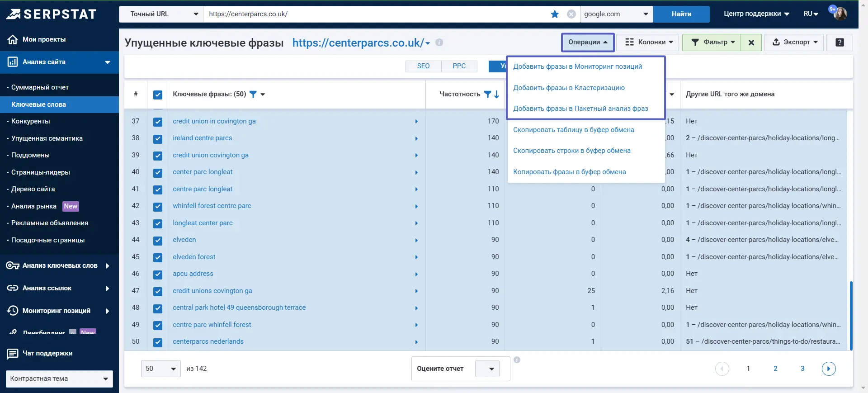Image resolution: width=868 pixels, height=393 pixels.
Task: Open Упущенная семантика in sidebar
Action: pos(47,138)
